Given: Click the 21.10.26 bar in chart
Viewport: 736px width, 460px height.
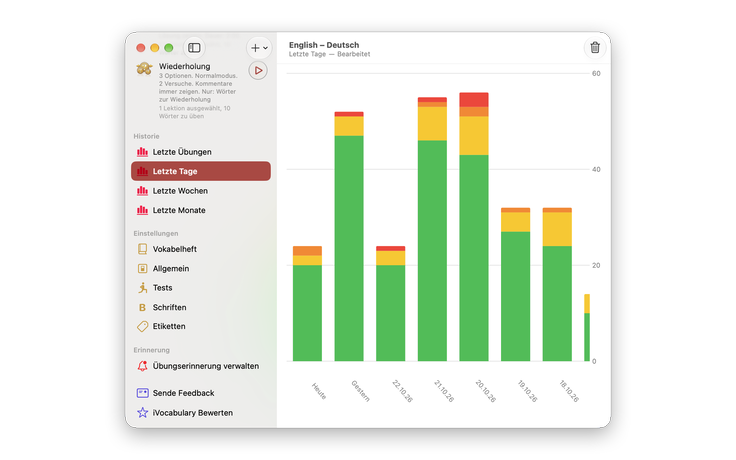Looking at the screenshot, I should point(432,230).
